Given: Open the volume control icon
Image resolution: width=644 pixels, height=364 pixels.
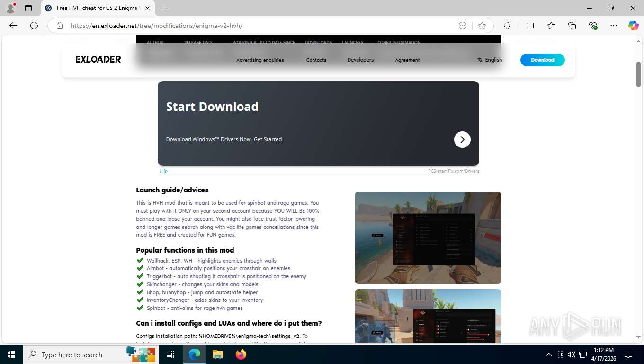Looking at the screenshot, I should (x=572, y=355).
